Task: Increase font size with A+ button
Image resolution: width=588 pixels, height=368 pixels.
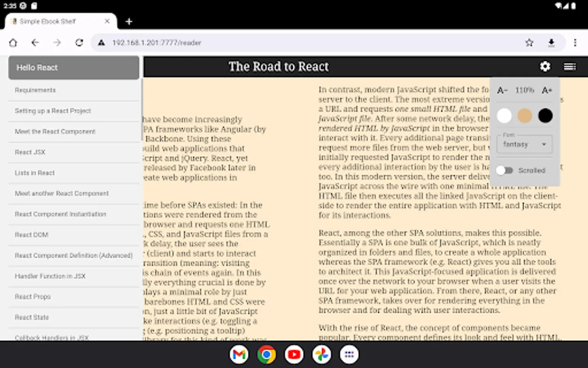Action: pos(547,90)
